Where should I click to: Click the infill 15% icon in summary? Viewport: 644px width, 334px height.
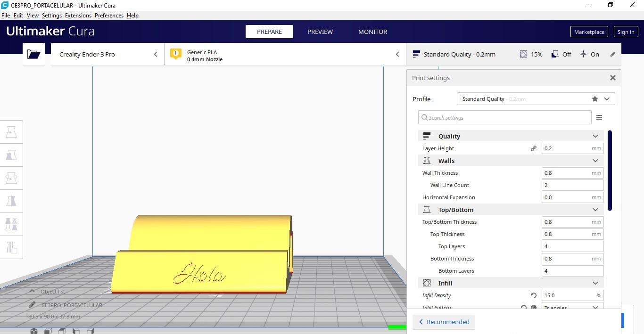(523, 54)
